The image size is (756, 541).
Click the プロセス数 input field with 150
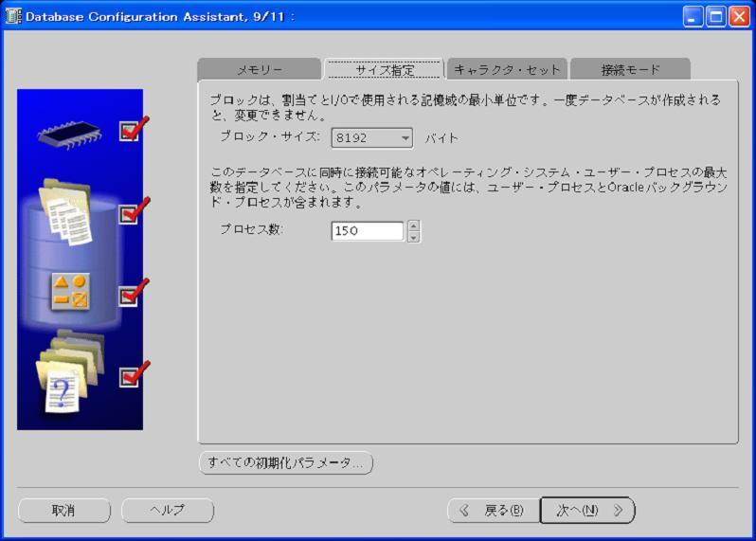[x=368, y=230]
